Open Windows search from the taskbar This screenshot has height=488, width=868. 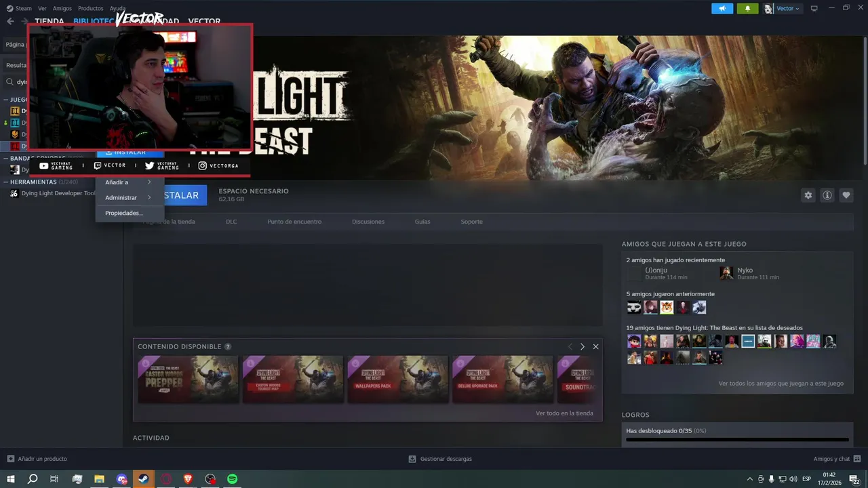[32, 479]
